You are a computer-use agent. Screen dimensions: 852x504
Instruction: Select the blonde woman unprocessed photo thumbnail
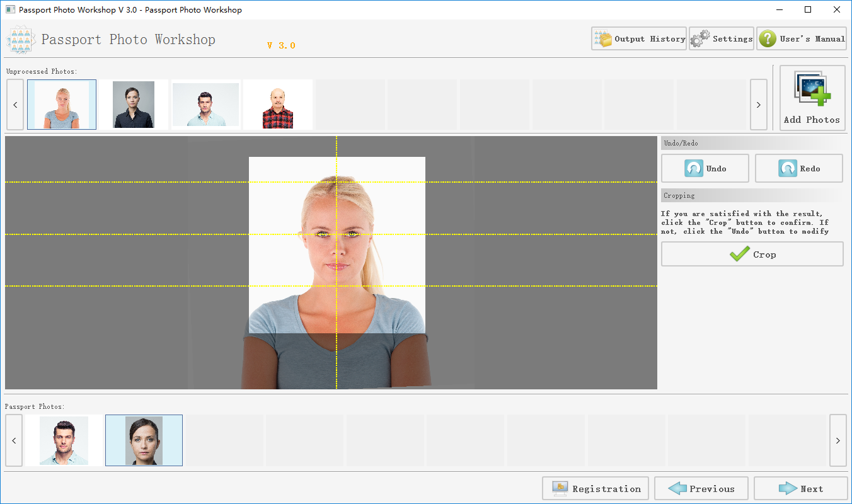pos(62,105)
